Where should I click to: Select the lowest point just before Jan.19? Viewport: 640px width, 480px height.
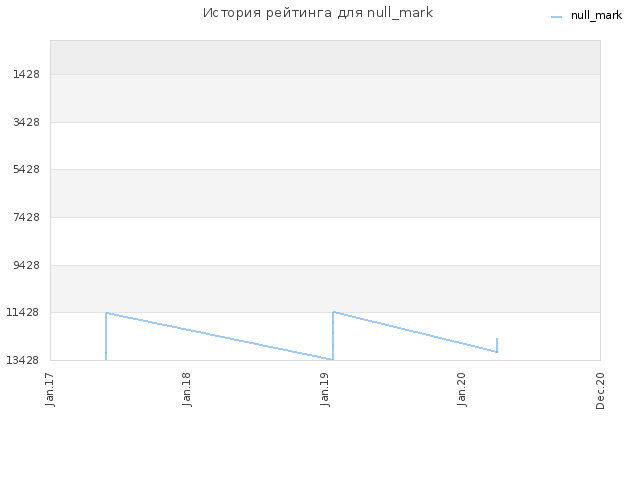tap(332, 359)
